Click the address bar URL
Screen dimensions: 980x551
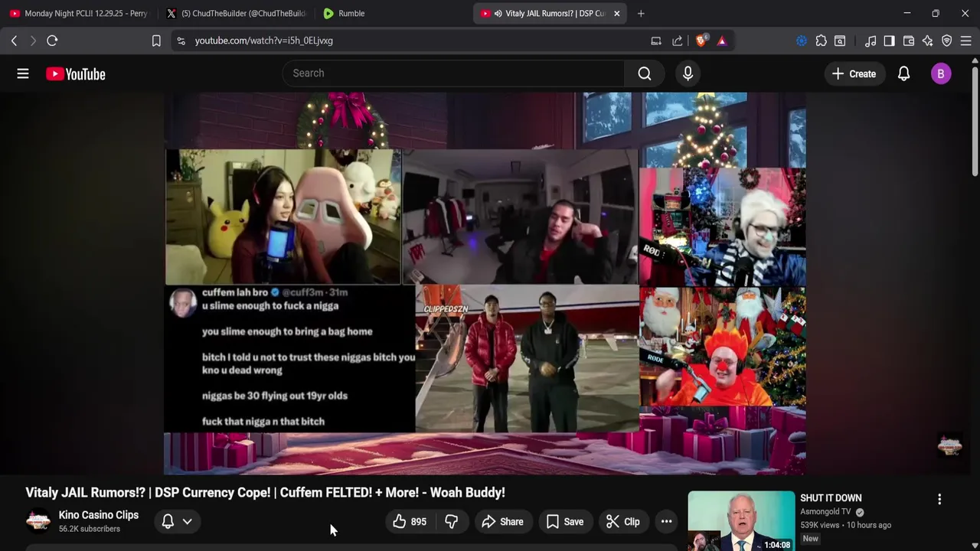click(x=264, y=41)
